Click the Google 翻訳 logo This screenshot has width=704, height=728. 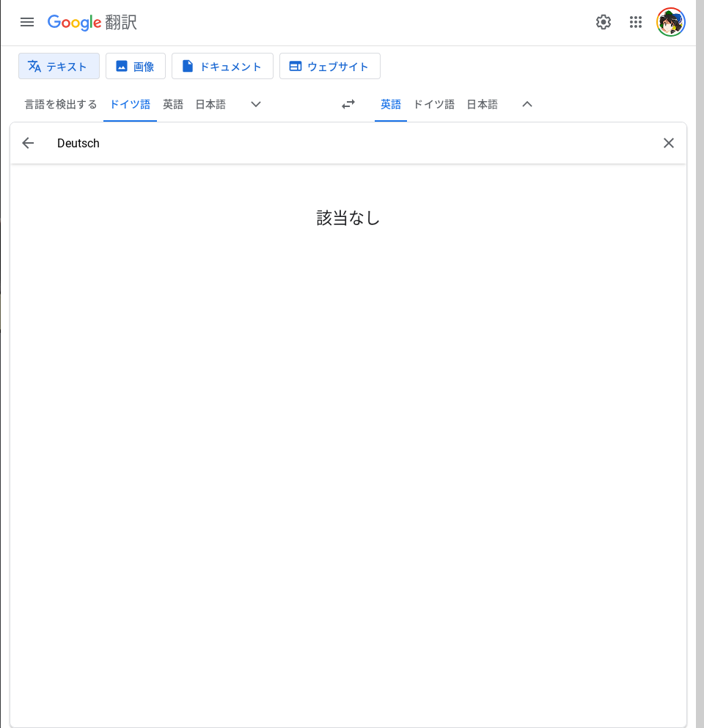click(92, 22)
